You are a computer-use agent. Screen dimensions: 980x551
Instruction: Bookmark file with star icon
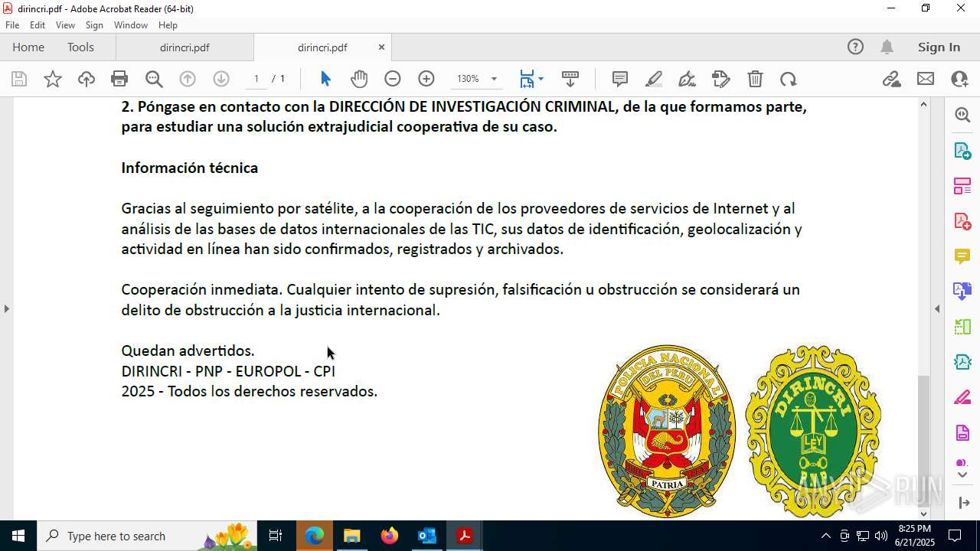click(x=53, y=79)
